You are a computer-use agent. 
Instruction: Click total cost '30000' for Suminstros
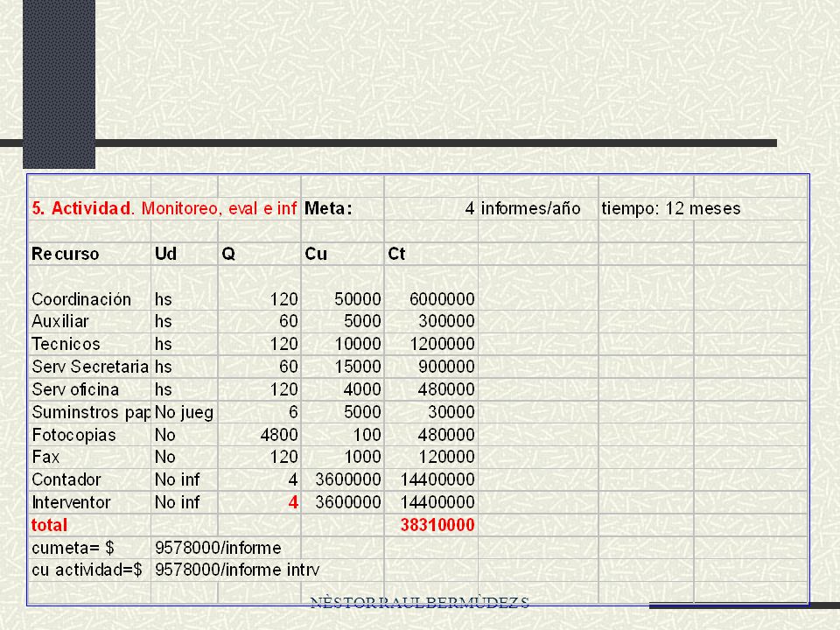451,412
